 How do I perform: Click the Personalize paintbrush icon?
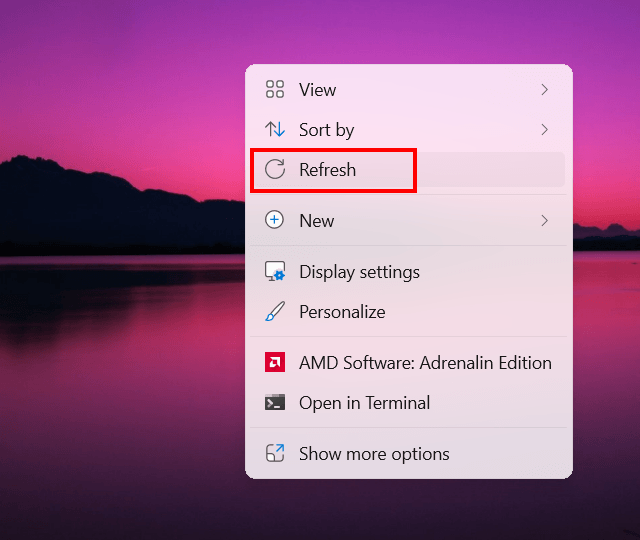[x=275, y=312]
